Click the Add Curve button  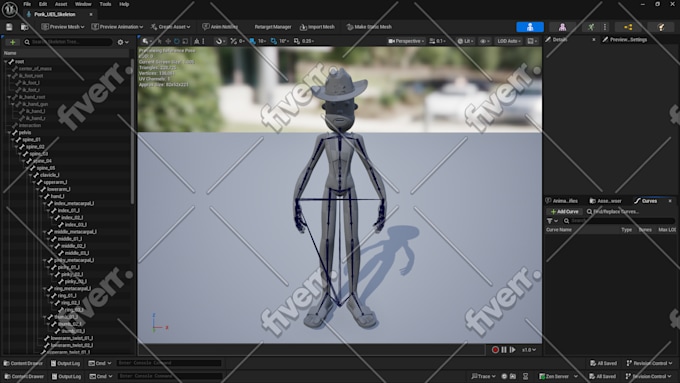(x=564, y=212)
